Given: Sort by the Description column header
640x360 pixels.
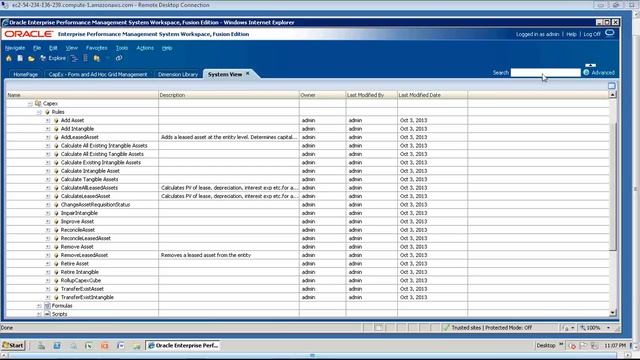Looking at the screenshot, I should [x=229, y=95].
